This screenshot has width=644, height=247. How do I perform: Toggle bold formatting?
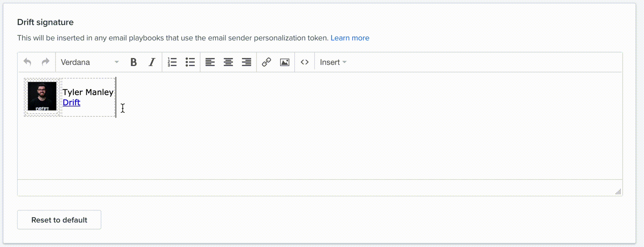134,62
